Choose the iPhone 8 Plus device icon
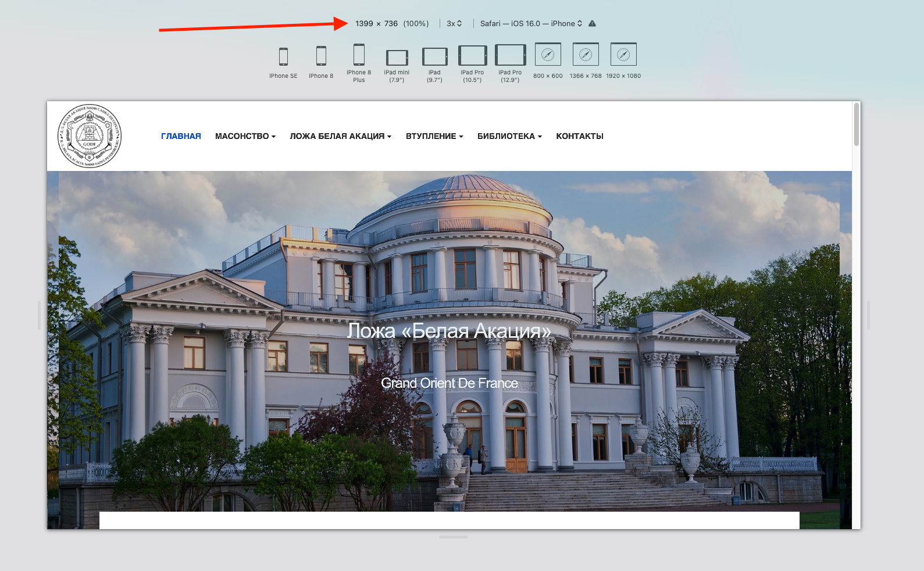The image size is (924, 571). click(359, 63)
